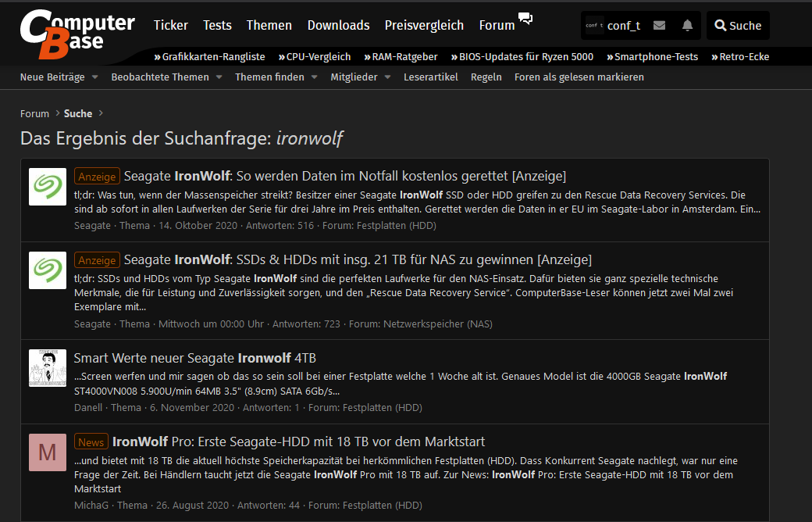Expand the Neue Beiträge dropdown arrow
812x522 pixels.
coord(94,77)
